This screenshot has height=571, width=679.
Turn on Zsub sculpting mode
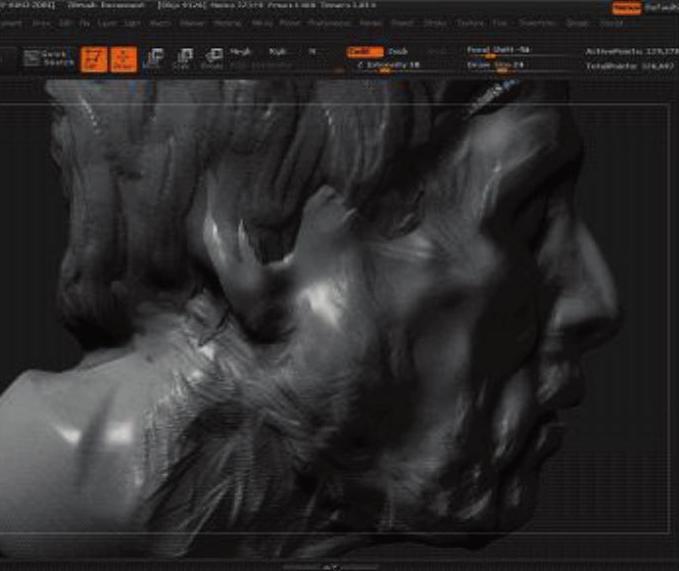click(x=398, y=50)
